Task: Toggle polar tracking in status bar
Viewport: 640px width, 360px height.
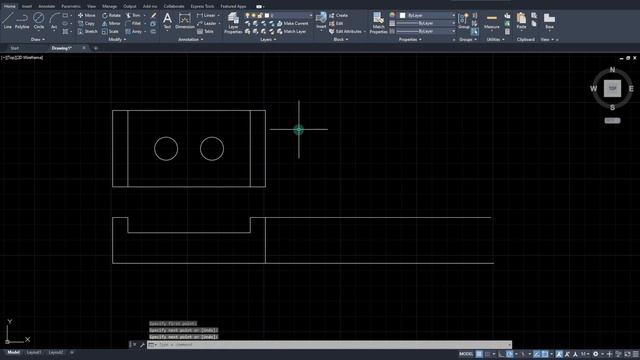Action: [510, 354]
